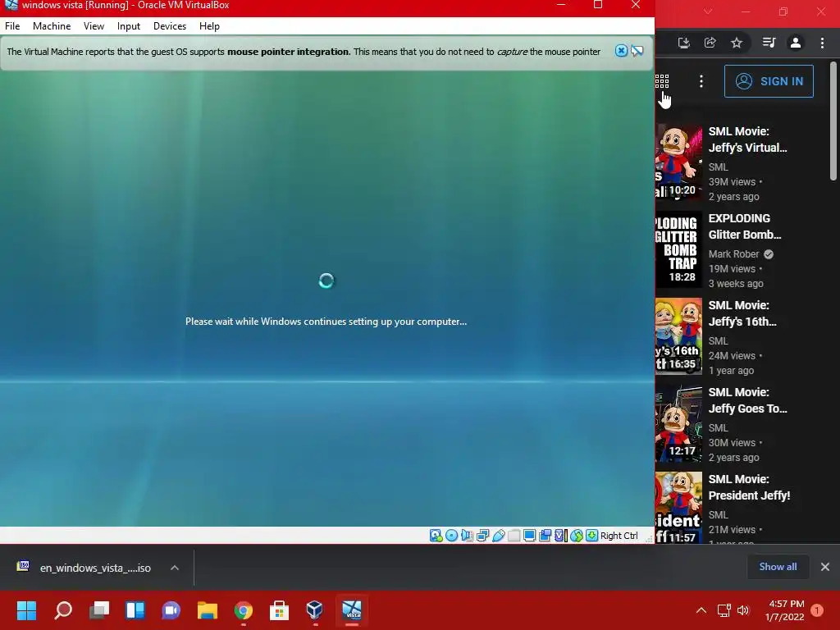Click the network adapters status icon

pos(482,536)
